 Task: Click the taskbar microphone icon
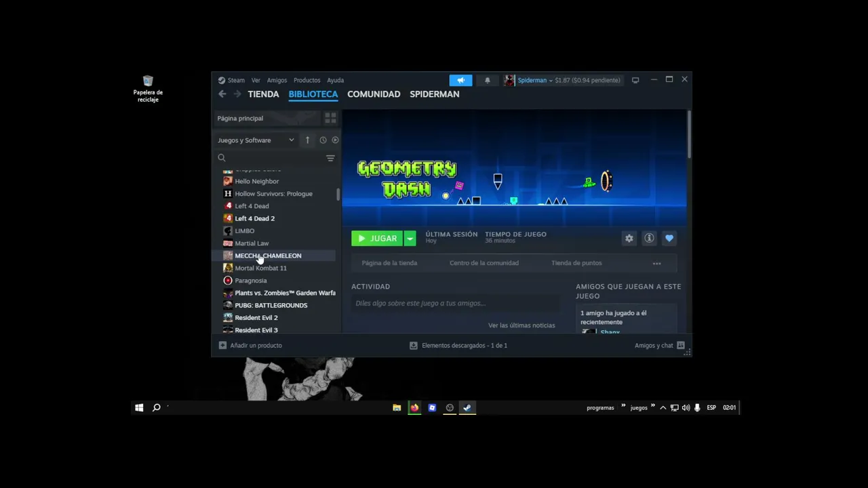click(697, 407)
